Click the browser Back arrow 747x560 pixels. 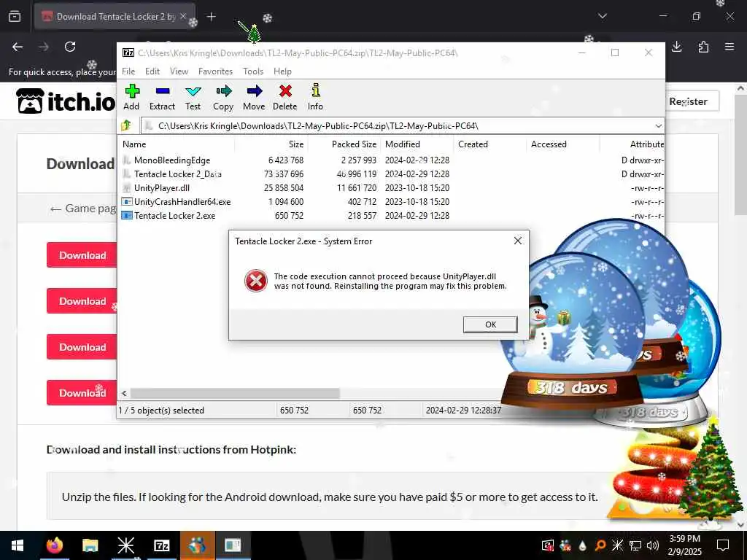tap(18, 47)
